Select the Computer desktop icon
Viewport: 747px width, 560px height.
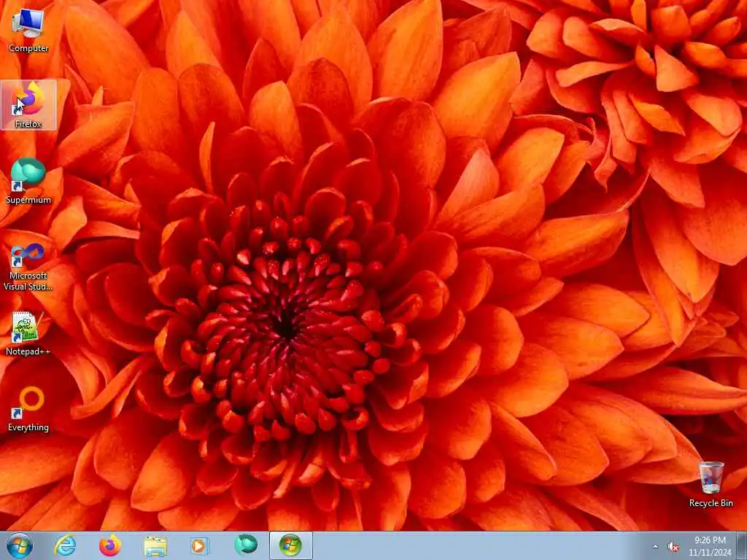point(28,31)
